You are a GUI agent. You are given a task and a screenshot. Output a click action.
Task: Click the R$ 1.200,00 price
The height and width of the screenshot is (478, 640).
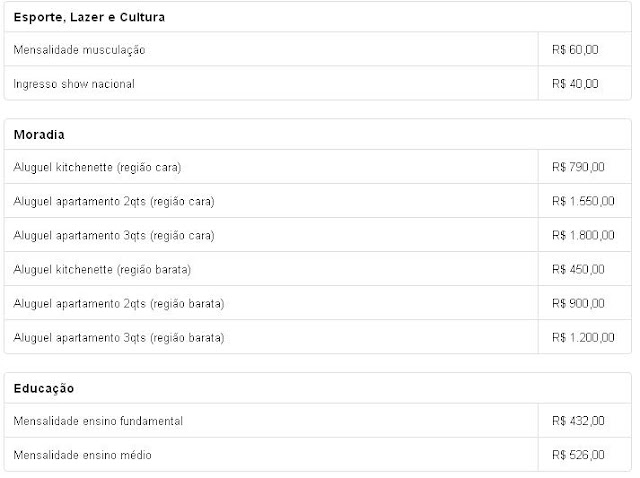583,338
